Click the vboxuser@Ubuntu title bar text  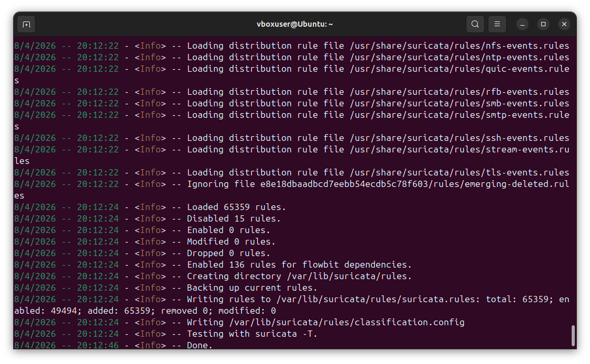[294, 24]
